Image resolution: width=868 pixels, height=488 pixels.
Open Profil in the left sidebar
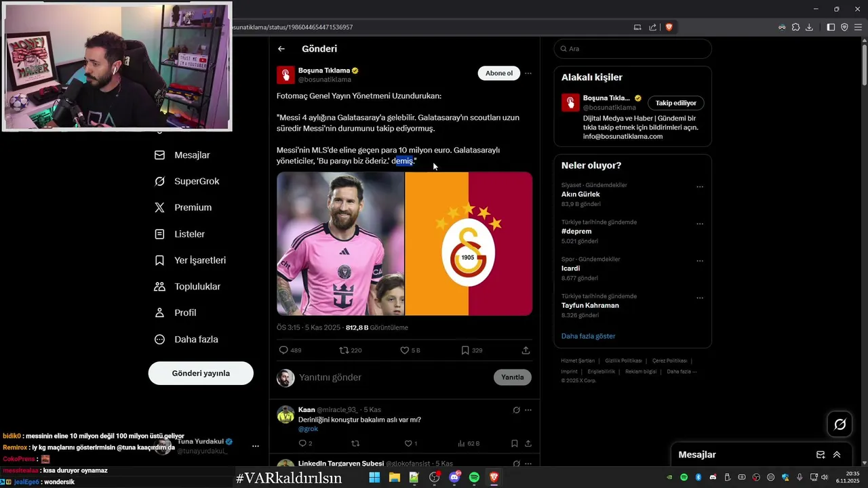[x=176, y=313]
